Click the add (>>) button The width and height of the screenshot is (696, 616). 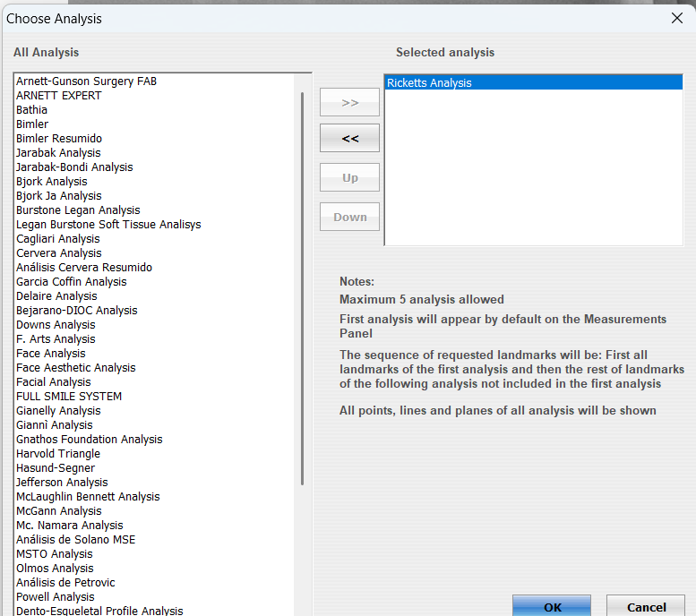[x=349, y=103]
